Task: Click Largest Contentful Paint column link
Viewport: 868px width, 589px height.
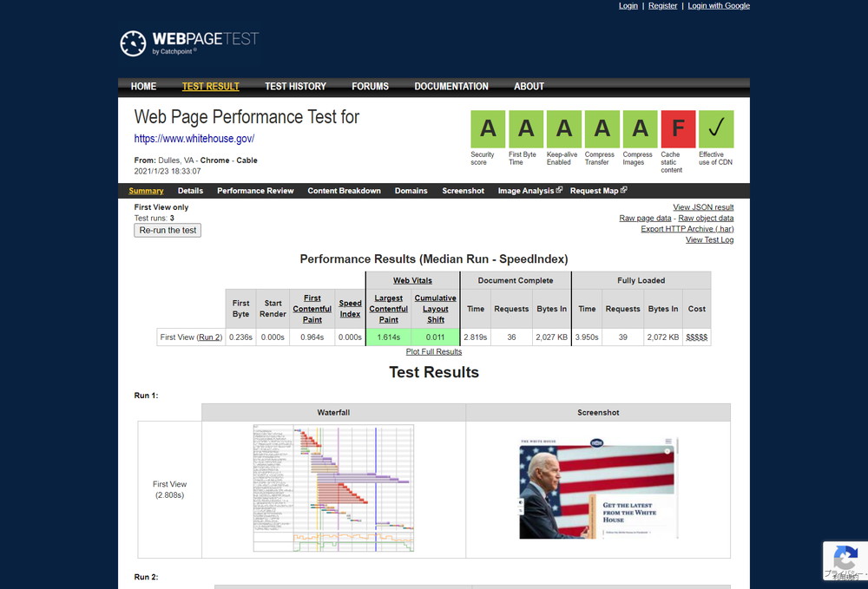Action: tap(389, 309)
